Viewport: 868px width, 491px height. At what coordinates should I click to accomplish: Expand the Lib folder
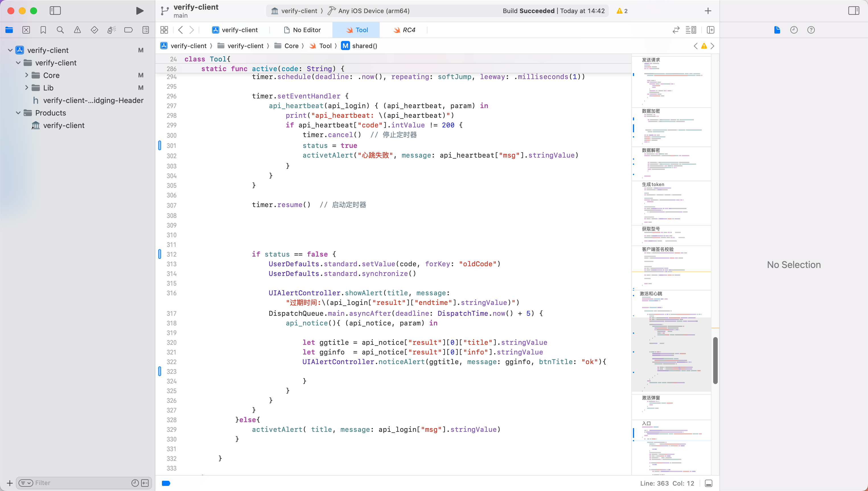pos(27,88)
